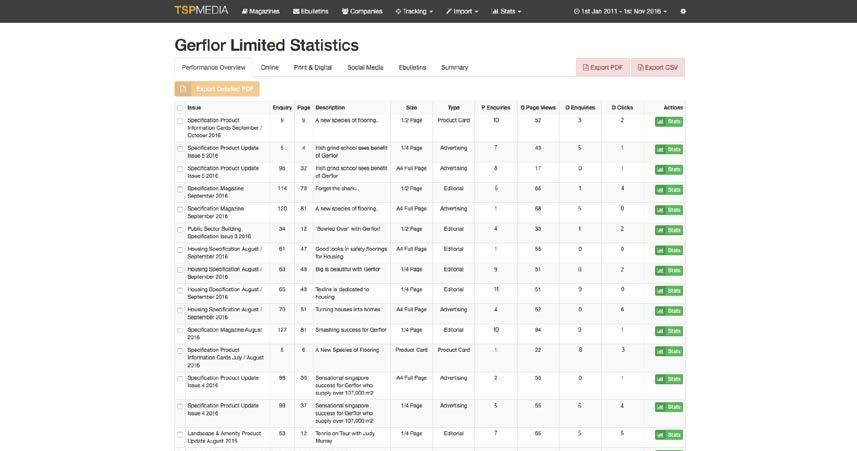Open Stats for 'Smashing success for Gerflor' row
The height and width of the screenshot is (451, 857).
(668, 331)
